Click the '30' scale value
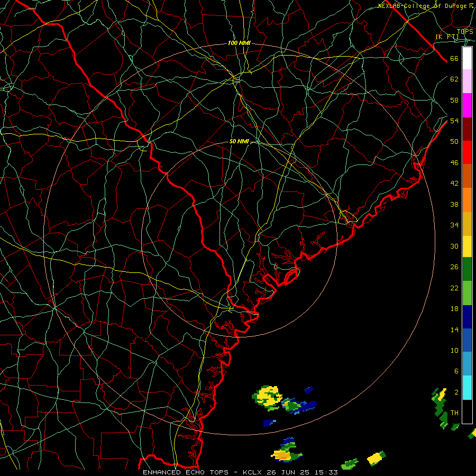This screenshot has height=476, width=476. pos(454,246)
